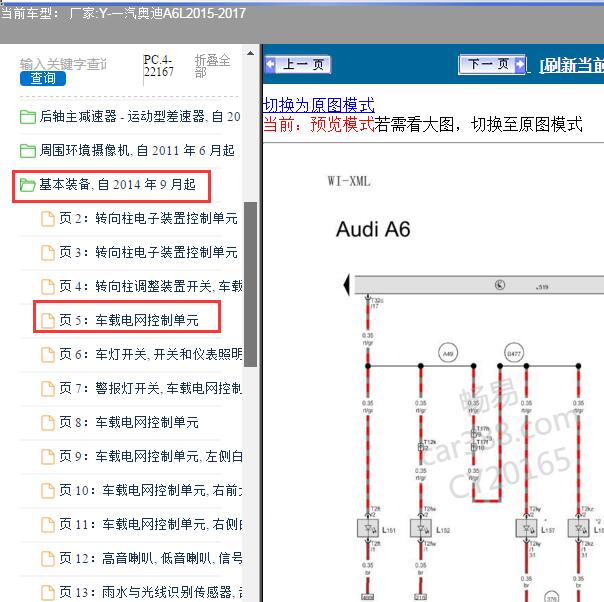
Task: Click PC.4-22167 text in sidebar
Action: tap(159, 65)
